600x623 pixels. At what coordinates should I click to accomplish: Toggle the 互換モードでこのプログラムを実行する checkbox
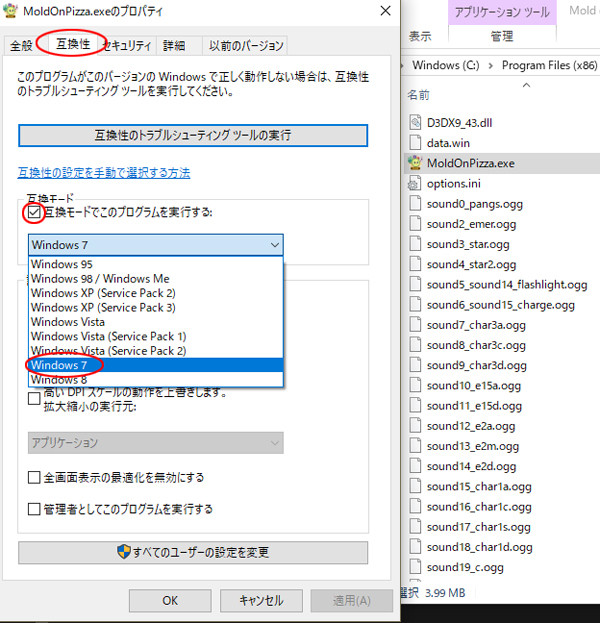click(x=34, y=212)
